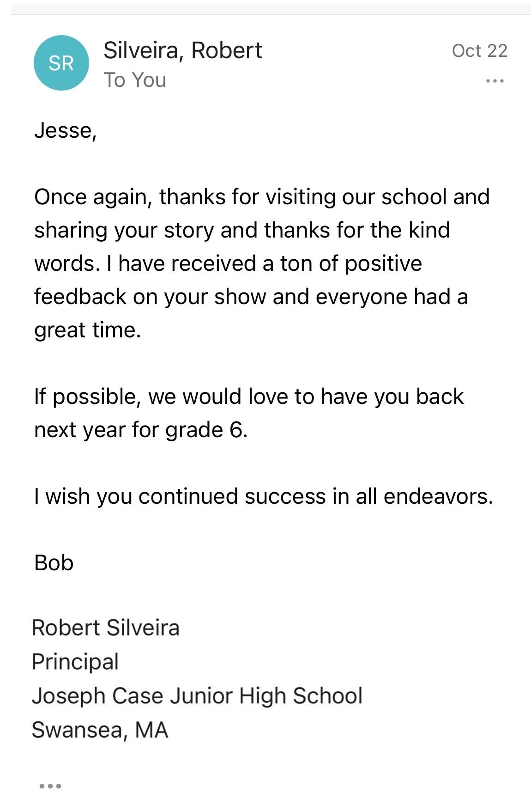Click the "next year for grade 6." line
531x812 pixels.
(141, 430)
